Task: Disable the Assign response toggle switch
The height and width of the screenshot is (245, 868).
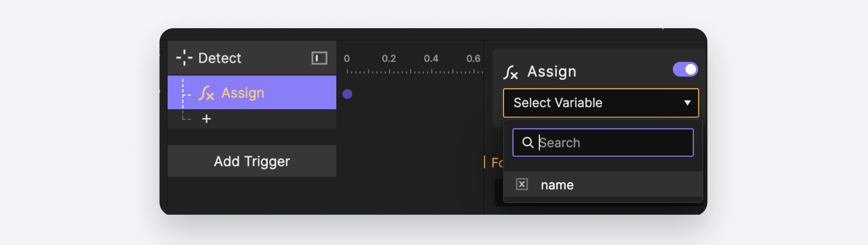Action: 685,69
